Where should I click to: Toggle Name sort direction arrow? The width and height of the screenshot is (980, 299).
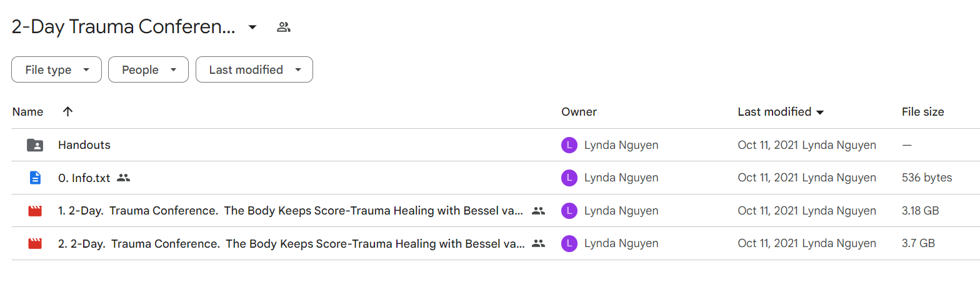pos(68,112)
